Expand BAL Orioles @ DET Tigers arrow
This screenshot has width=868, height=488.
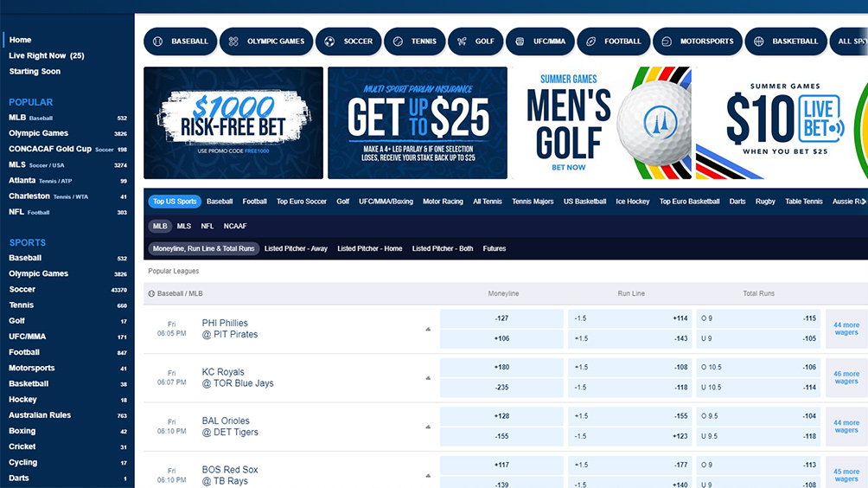coord(428,427)
